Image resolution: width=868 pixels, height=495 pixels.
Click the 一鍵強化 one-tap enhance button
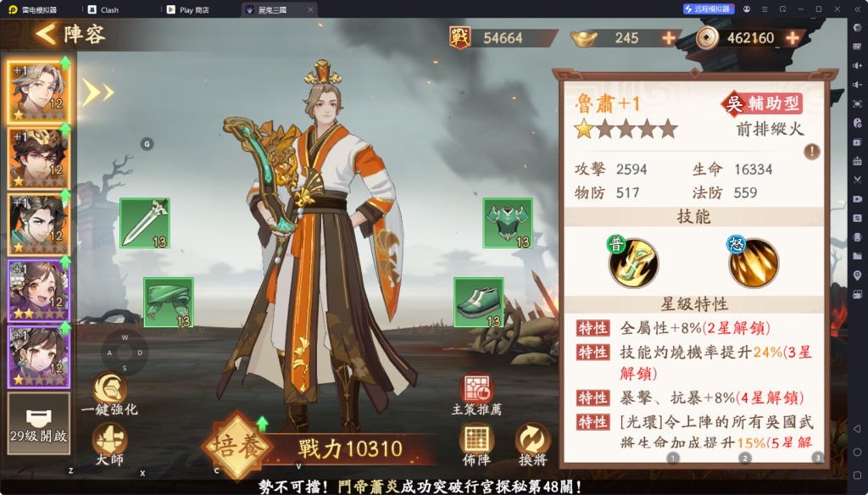(x=109, y=394)
